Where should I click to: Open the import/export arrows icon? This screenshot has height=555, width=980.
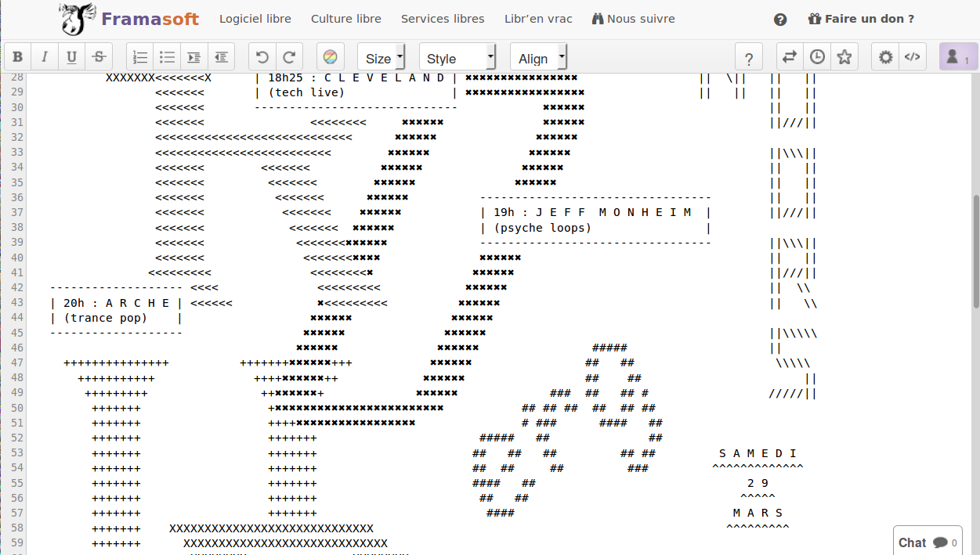790,57
